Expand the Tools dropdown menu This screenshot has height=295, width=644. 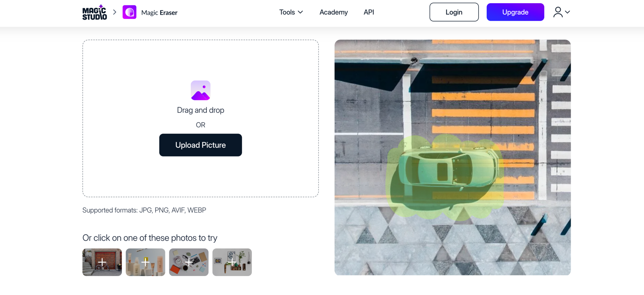pos(291,12)
